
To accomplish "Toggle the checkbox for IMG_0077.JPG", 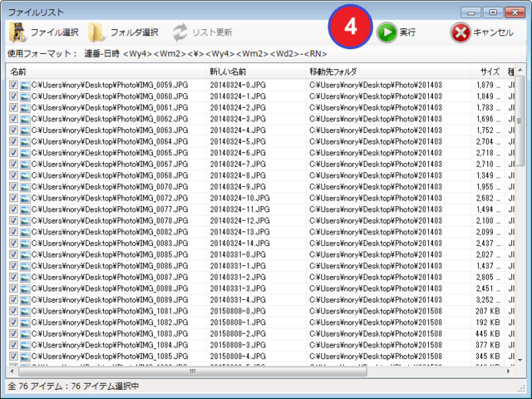I will (13, 209).
